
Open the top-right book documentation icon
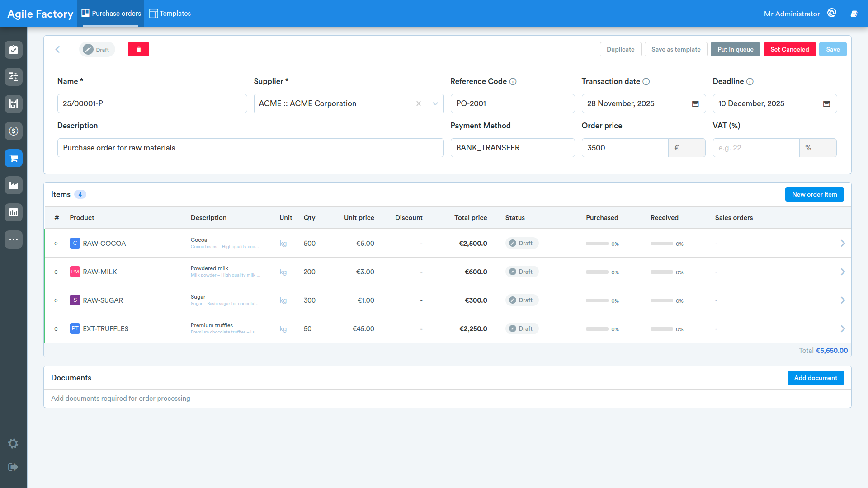pyautogui.click(x=854, y=14)
